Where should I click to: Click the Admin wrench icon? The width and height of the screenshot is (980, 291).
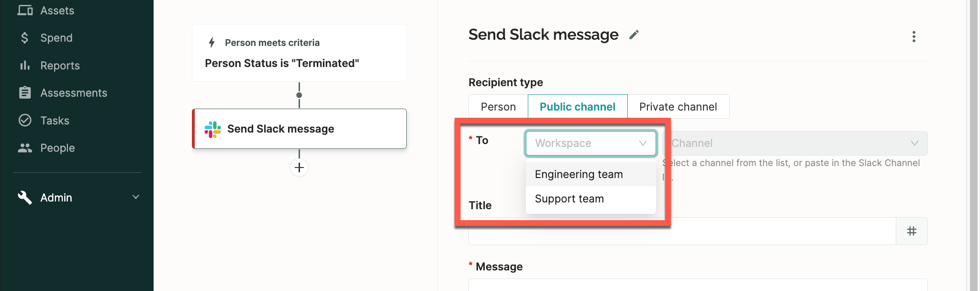click(x=25, y=197)
